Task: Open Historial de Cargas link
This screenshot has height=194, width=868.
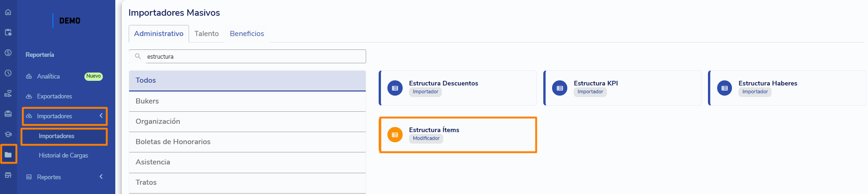Action: tap(63, 156)
